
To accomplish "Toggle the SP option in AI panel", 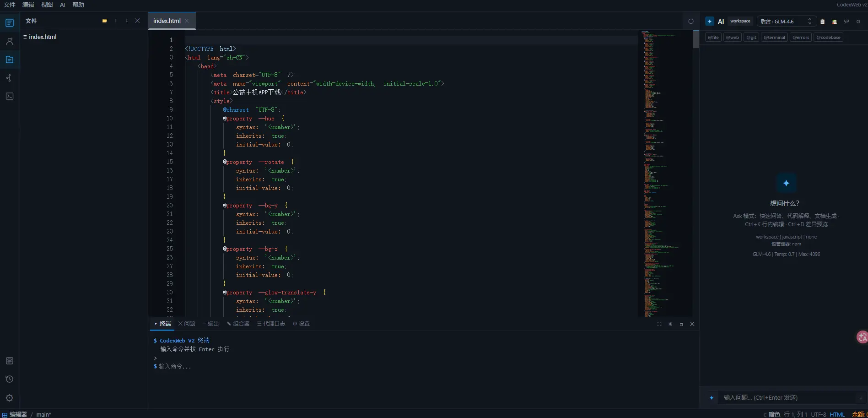I will [846, 22].
